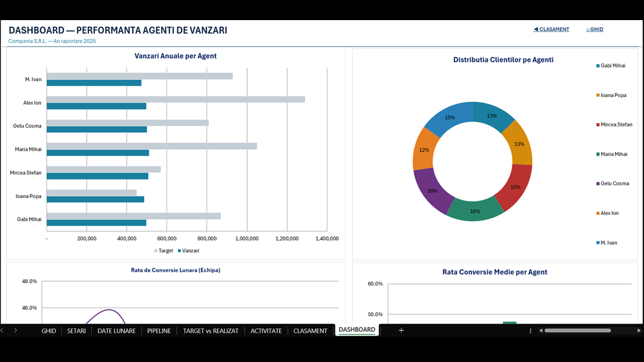Open the ACTIVITATE sheet tab
The image size is (644, 362).
(266, 331)
